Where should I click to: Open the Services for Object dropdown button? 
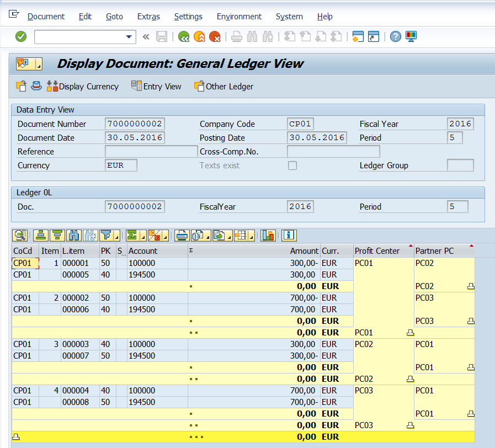[29, 64]
